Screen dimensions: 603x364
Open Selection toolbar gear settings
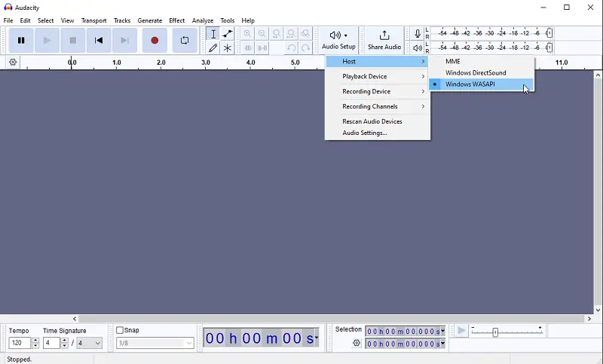point(357,343)
